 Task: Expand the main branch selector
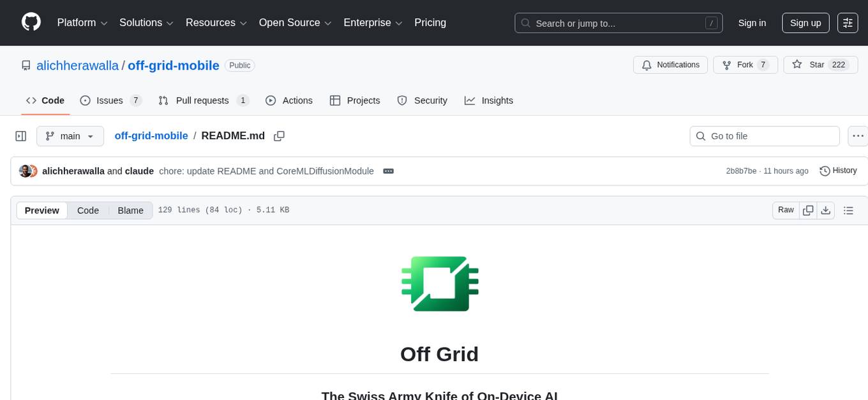70,136
